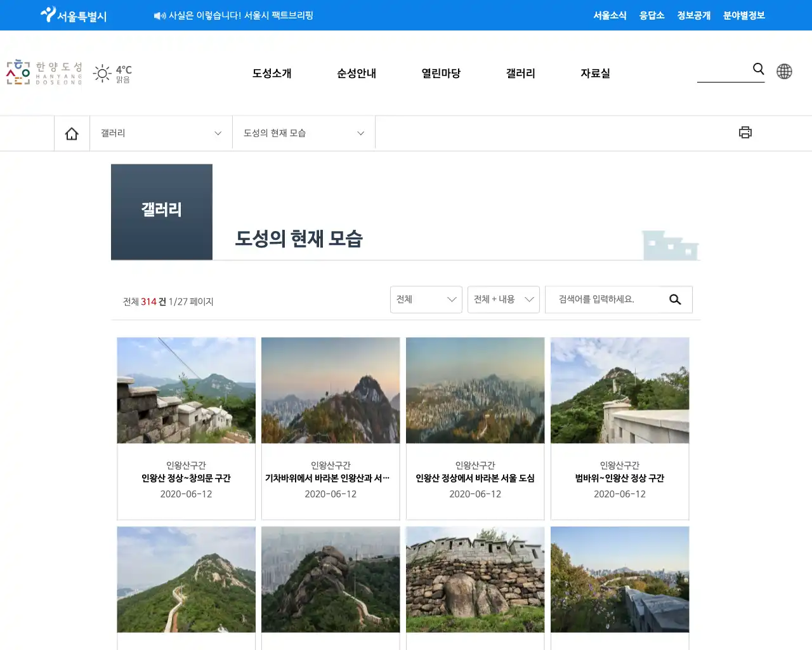The image size is (812, 650).
Task: Click the home breadcrumb icon
Action: (72, 133)
